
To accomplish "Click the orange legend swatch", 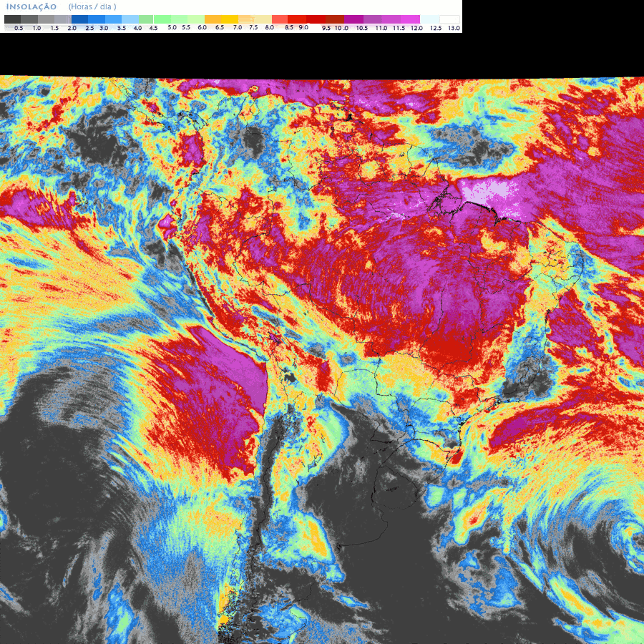I will [213, 19].
